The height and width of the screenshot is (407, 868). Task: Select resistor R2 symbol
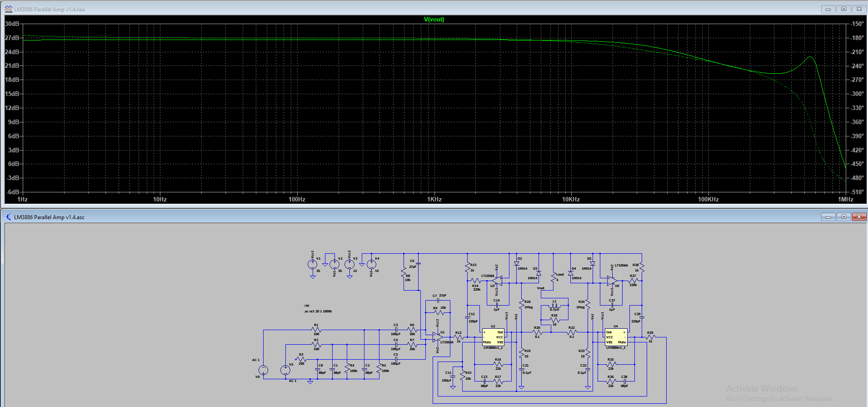coord(316,345)
